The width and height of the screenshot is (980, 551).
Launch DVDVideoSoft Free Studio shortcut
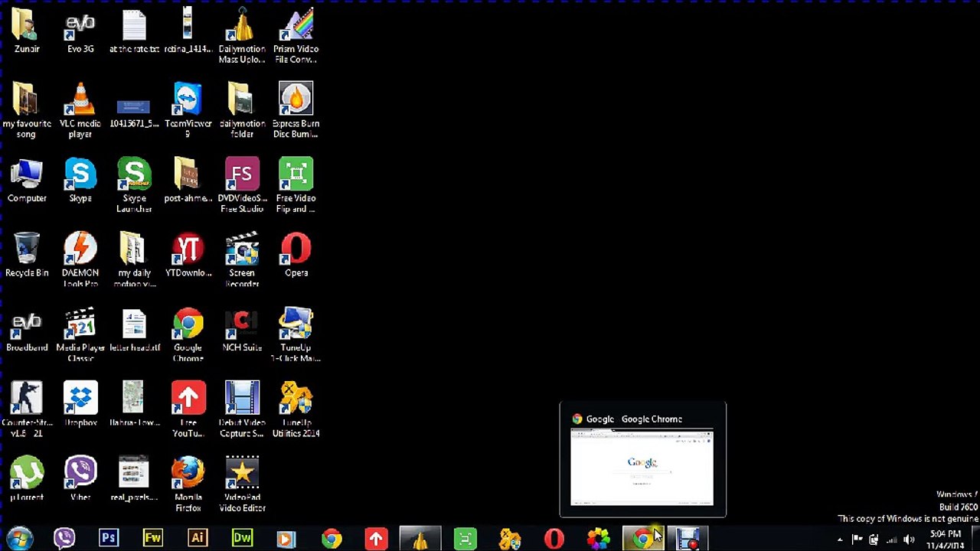point(242,185)
